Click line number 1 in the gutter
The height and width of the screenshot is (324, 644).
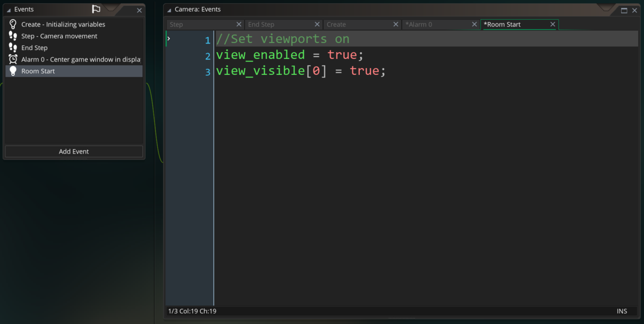208,40
